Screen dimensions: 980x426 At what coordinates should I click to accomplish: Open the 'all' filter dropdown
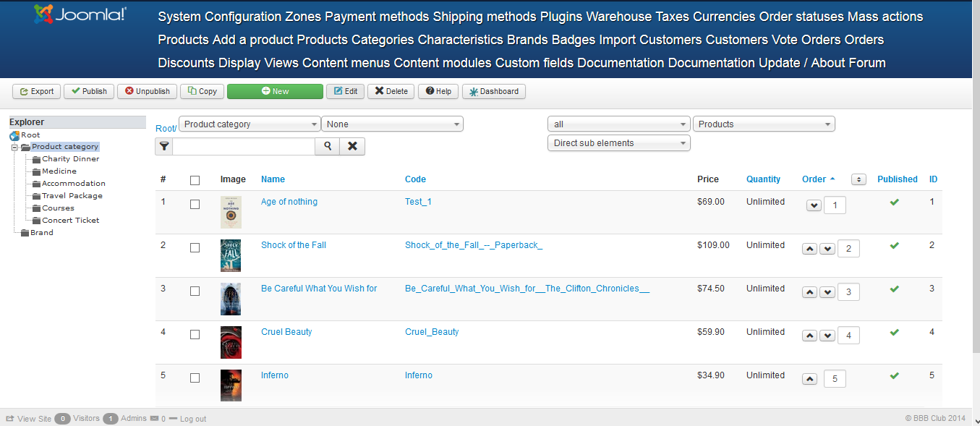(619, 124)
